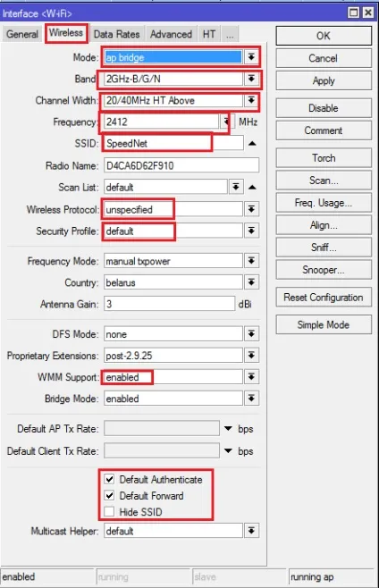379x588 pixels.
Task: Collapse SSID field using the up triangle
Action: pos(252,143)
